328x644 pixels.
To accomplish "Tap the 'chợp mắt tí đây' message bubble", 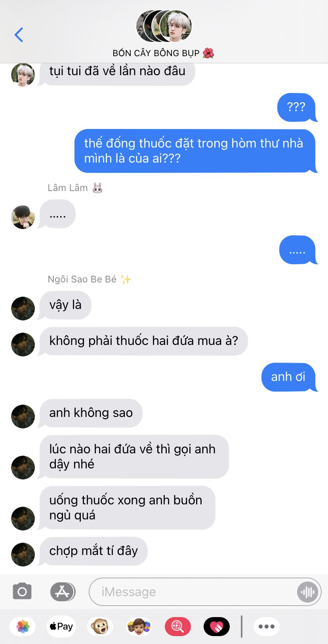I will (93, 551).
